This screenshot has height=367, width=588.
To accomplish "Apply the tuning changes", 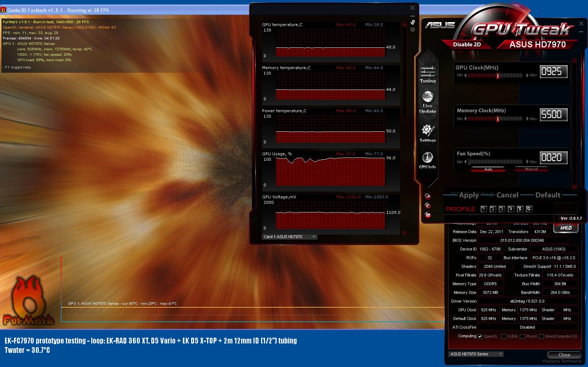I will pyautogui.click(x=469, y=195).
